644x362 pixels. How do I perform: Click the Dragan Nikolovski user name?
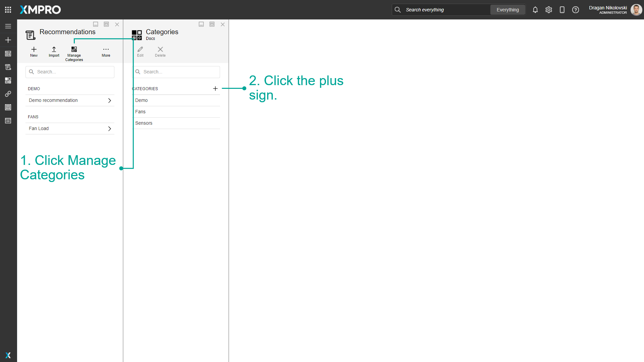pos(608,8)
